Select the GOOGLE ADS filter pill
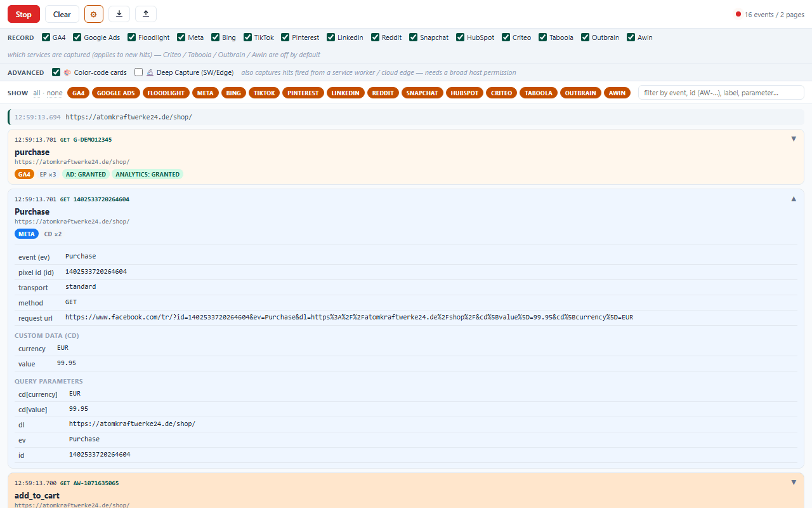The width and height of the screenshot is (812, 508). (x=116, y=93)
